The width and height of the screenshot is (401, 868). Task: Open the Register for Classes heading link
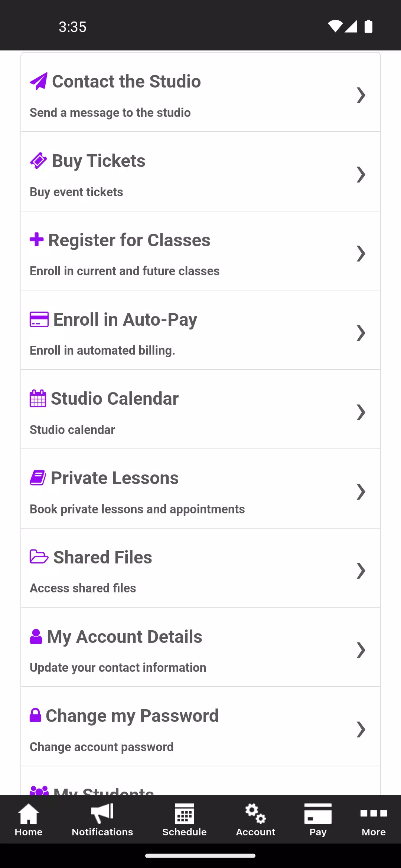tap(129, 240)
